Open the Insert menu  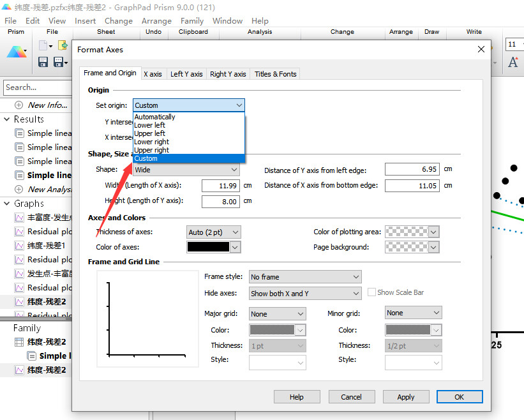point(86,20)
